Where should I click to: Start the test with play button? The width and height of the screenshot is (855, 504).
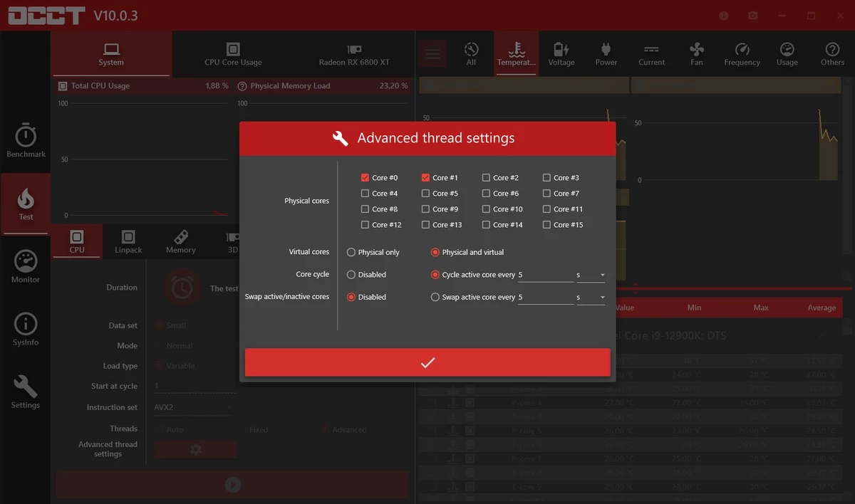click(233, 485)
